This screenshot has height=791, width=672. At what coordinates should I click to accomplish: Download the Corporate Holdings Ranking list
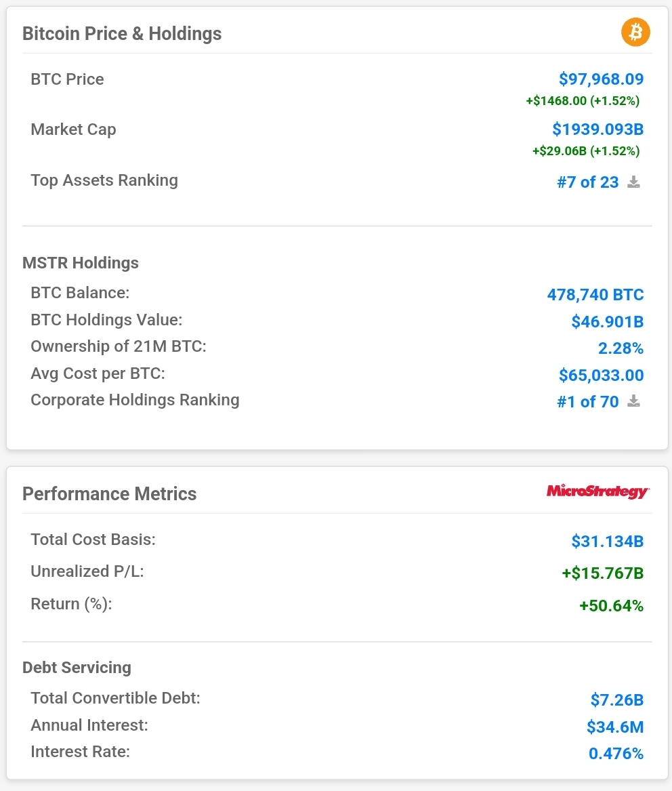point(633,401)
